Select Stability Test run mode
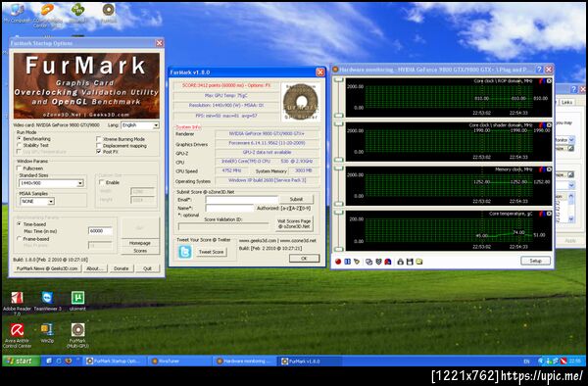Image resolution: width=588 pixels, height=386 pixels. click(x=20, y=145)
